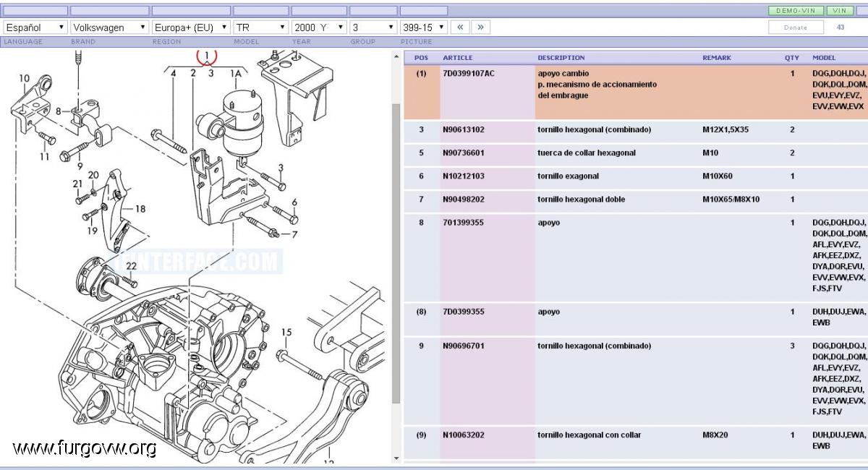
Task: Click callout number 15 in the diagram
Action: pos(286,333)
